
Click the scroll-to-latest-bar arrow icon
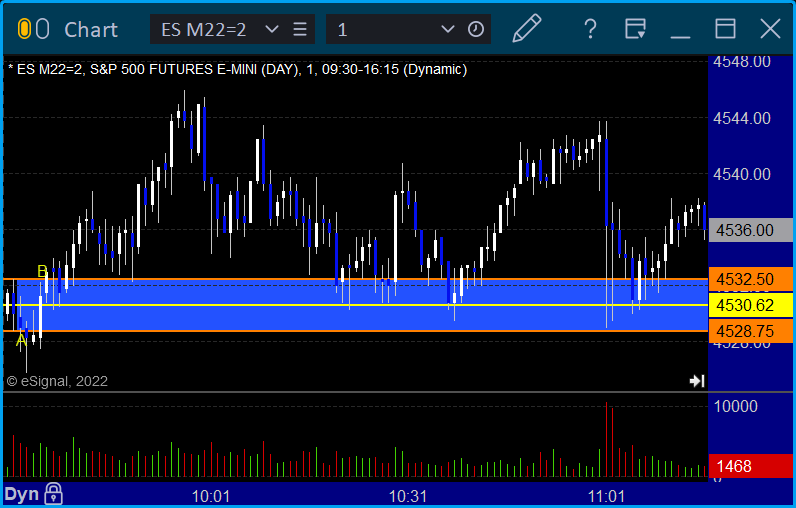click(697, 381)
